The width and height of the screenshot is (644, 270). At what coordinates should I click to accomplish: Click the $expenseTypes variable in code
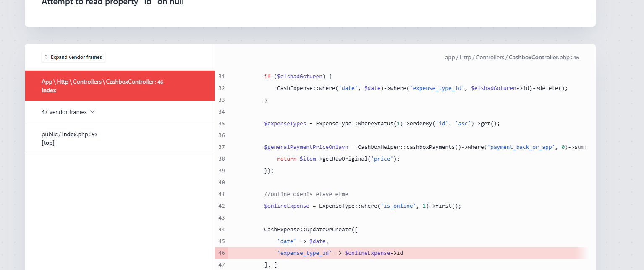[285, 124]
